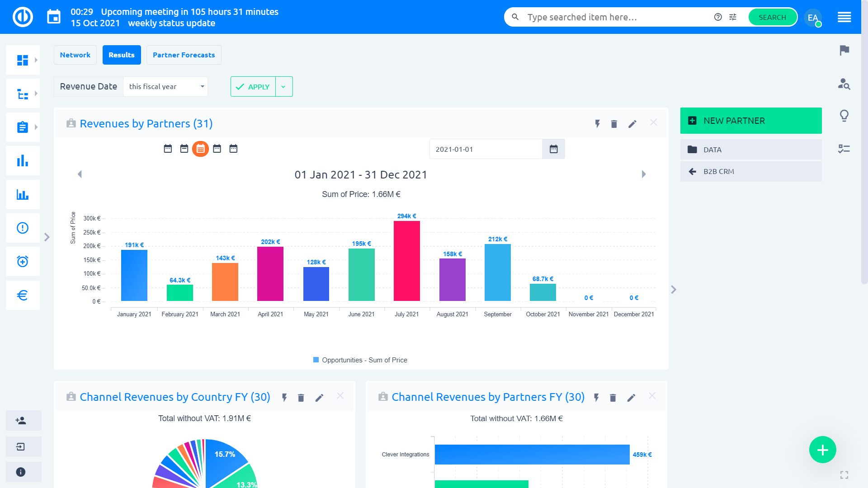Screen dimensions: 868x488
Task: Click the NEW PARTNER button
Action: coord(751,121)
